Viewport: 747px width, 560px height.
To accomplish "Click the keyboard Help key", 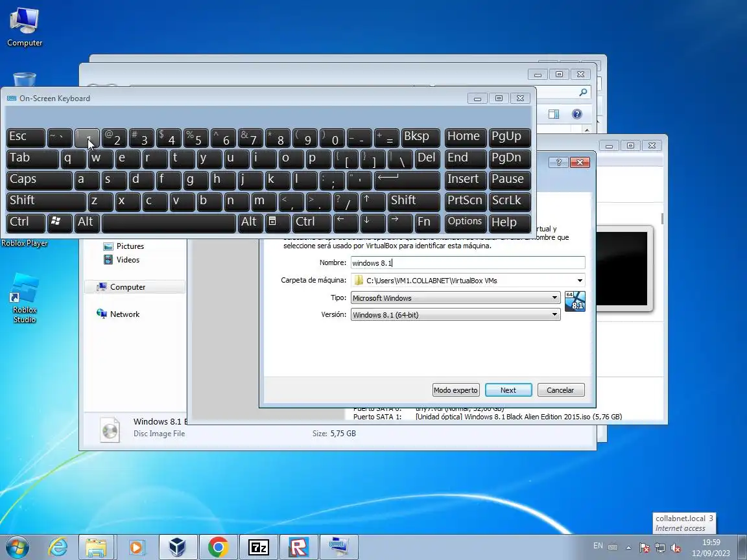I will point(510,224).
